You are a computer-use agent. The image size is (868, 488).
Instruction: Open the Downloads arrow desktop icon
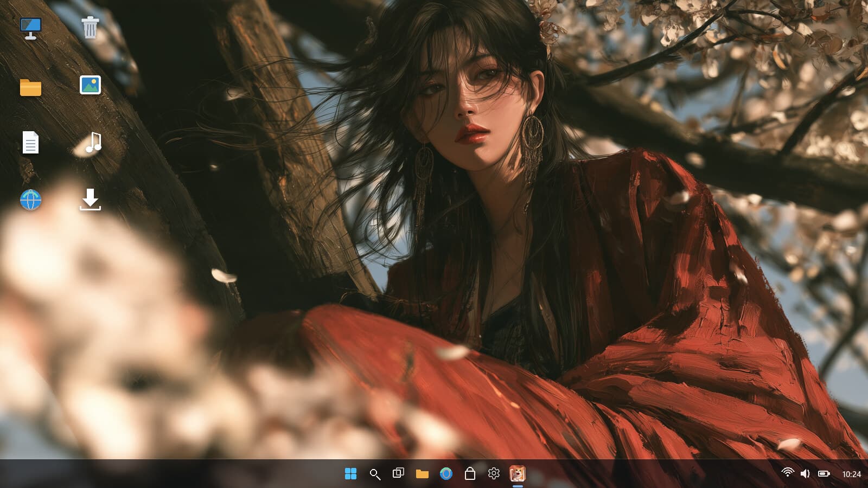click(90, 200)
